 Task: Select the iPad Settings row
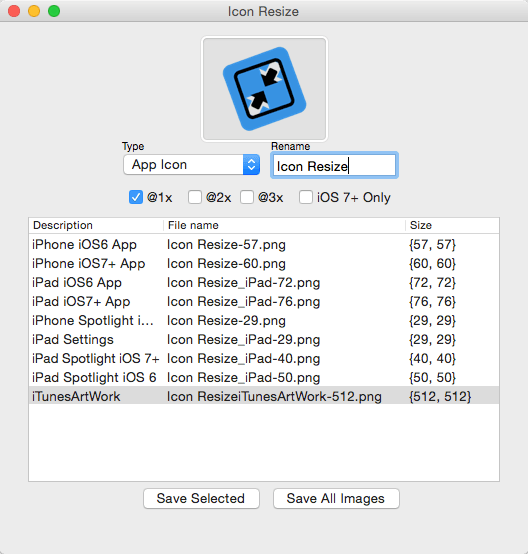click(x=264, y=340)
